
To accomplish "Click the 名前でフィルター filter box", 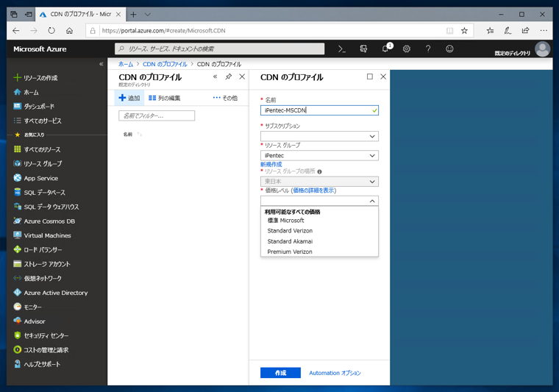I will (x=157, y=115).
